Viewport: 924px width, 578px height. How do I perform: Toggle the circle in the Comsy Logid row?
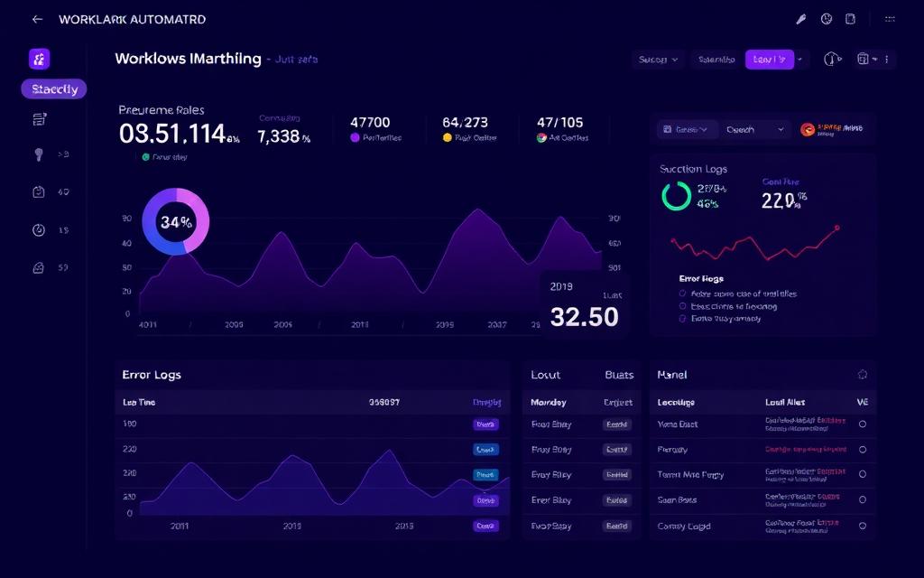(863, 526)
